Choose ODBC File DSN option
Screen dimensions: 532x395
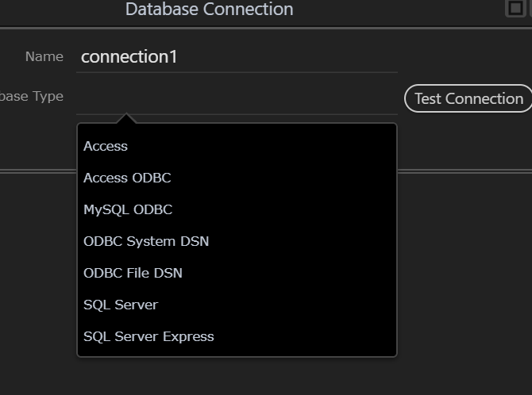point(237,273)
